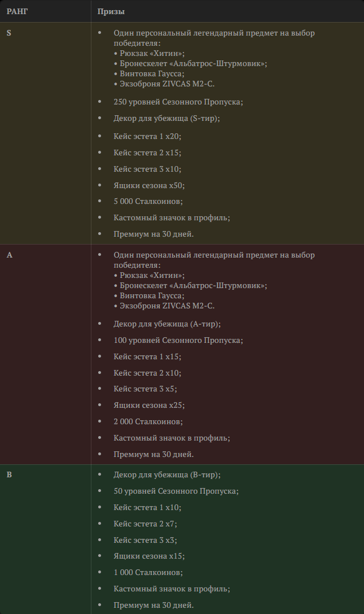Click the «5 000 Сталкоинов» prize
This screenshot has height=614, width=364.
coord(148,201)
